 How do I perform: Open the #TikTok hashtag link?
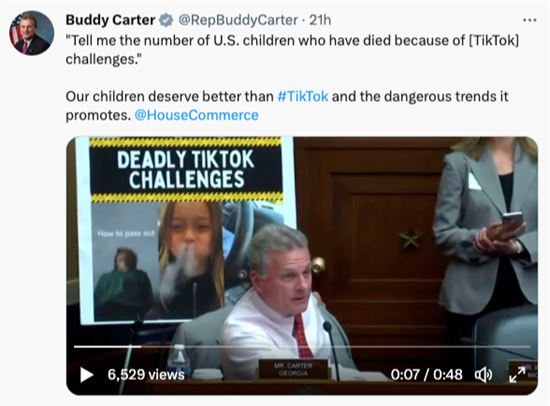point(303,96)
